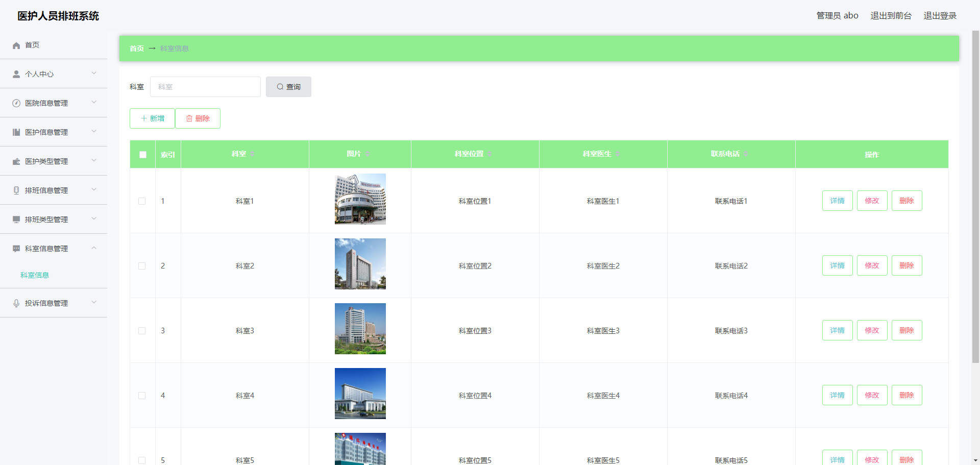Image resolution: width=980 pixels, height=465 pixels.
Task: Click the 退出登录 link
Action: (940, 16)
